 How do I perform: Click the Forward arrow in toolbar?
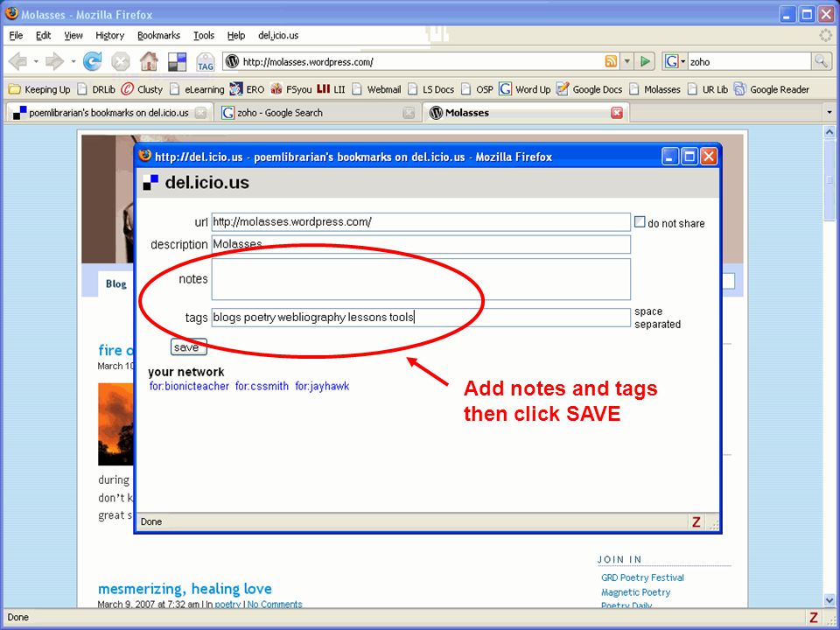[x=54, y=61]
